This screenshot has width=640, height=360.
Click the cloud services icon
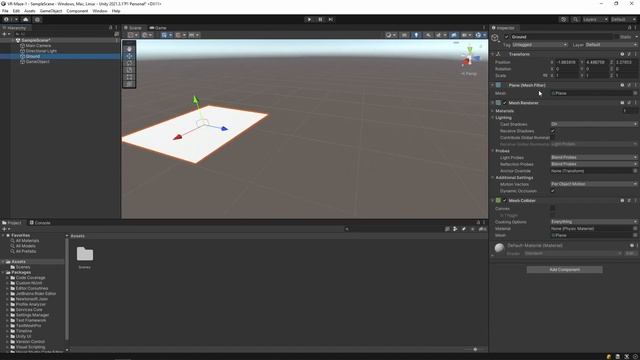[x=26, y=19]
